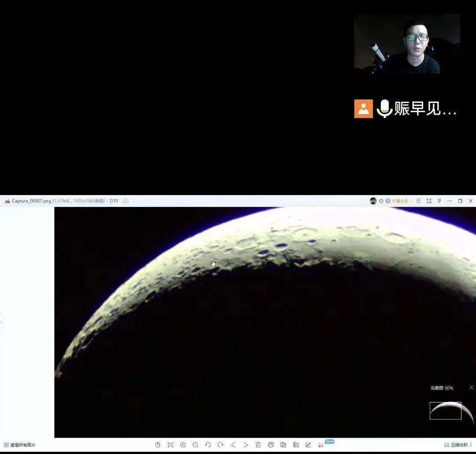The image size is (476, 454).
Task: Click the microphone icon by participant name
Action: [385, 109]
